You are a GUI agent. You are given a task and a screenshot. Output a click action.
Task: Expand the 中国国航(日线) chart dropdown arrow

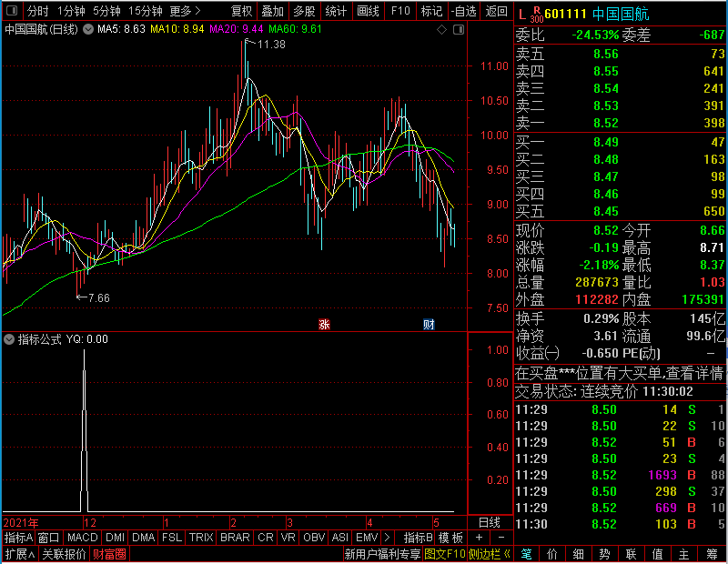[88, 29]
